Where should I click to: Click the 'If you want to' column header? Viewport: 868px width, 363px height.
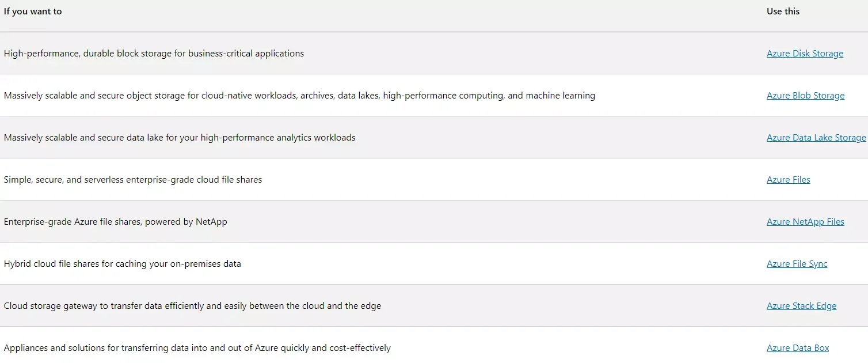point(33,11)
